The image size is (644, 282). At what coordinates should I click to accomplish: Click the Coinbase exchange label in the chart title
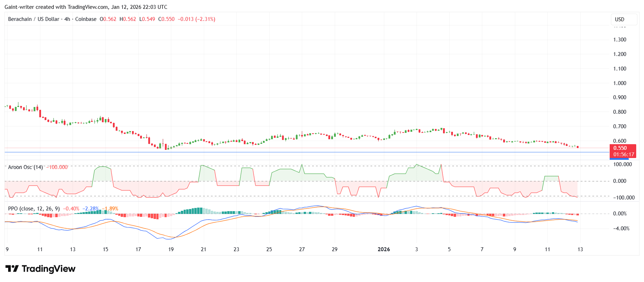(86, 19)
